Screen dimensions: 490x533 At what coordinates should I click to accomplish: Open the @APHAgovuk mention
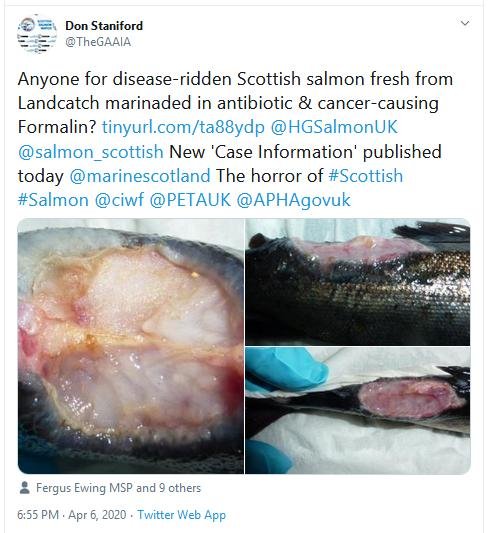[x=293, y=200]
